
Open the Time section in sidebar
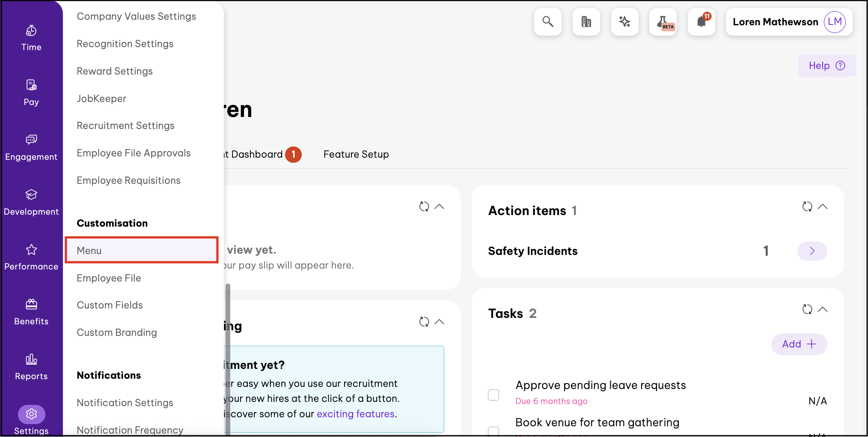point(31,38)
